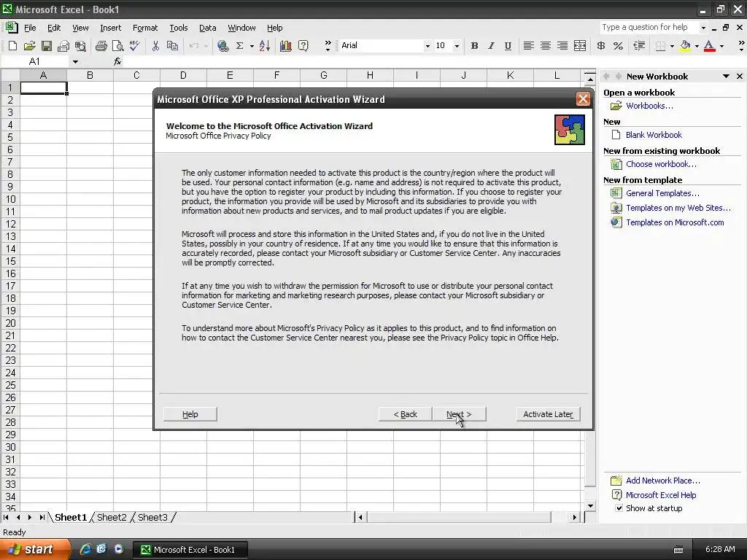Image resolution: width=747 pixels, height=560 pixels.
Task: Open the Blank Workbook link
Action: click(654, 135)
